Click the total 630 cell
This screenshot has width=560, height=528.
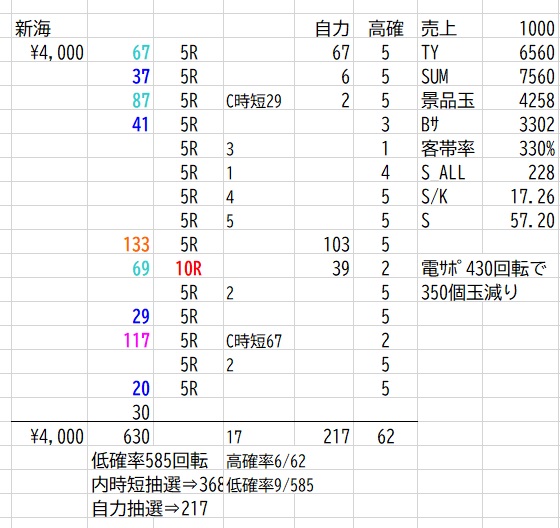pyautogui.click(x=136, y=437)
